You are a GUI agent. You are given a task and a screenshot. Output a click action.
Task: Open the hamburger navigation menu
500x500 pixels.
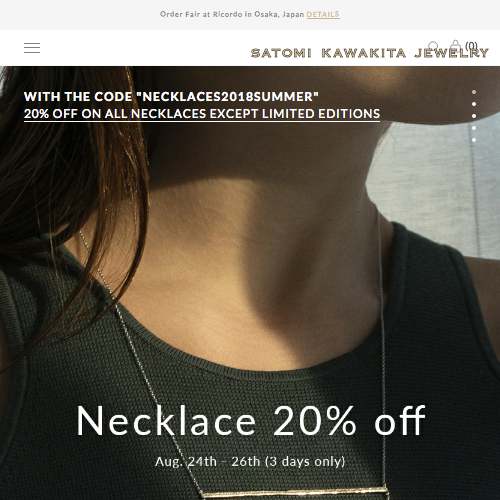coord(32,48)
